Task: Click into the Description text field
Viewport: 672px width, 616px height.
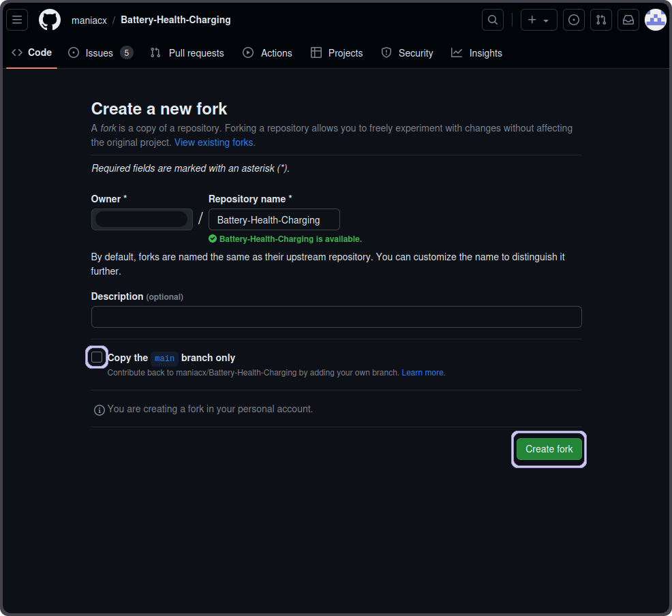Action: (x=336, y=317)
